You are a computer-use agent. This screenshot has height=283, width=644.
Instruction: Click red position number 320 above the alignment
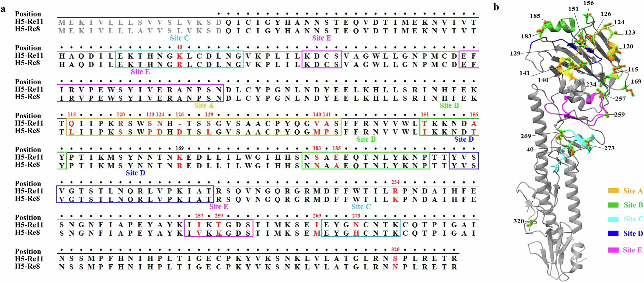[395, 250]
